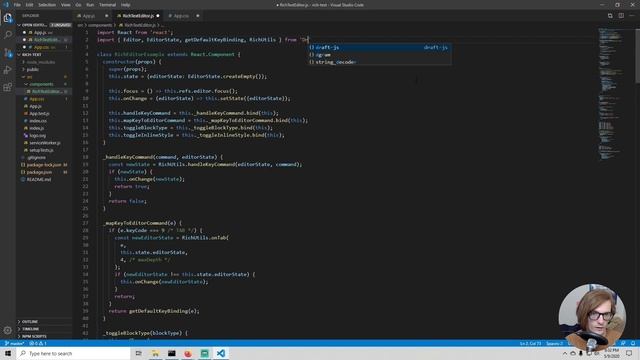
Task: Click the master branch indicator in the status bar
Action: [14, 344]
